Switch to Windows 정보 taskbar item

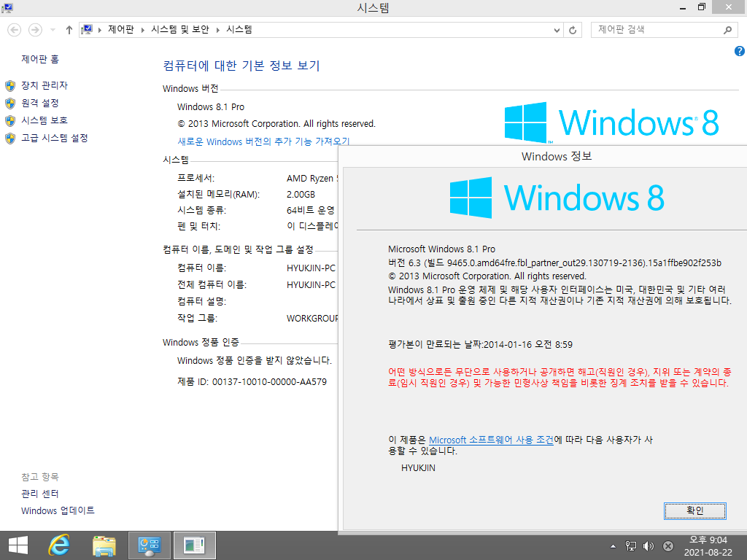click(x=194, y=545)
